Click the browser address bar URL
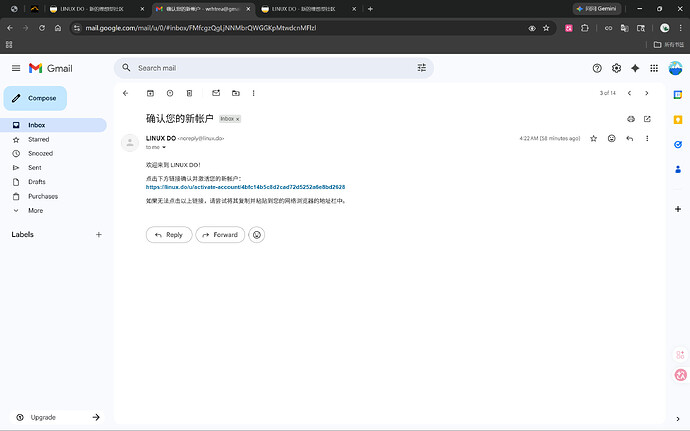690x431 pixels. click(x=201, y=28)
